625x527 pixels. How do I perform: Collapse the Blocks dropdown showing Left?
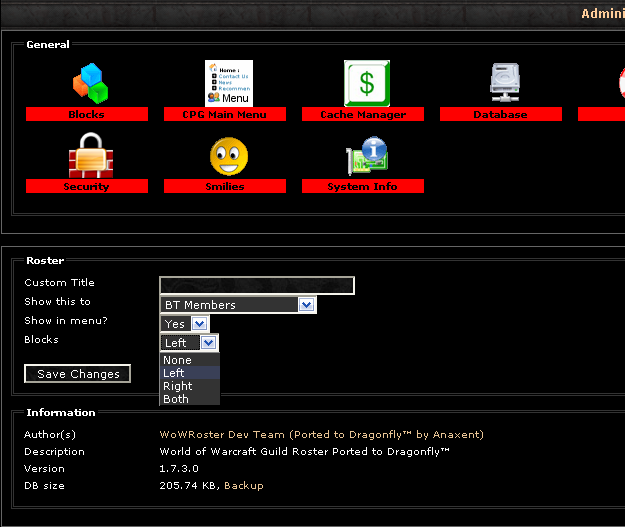208,343
